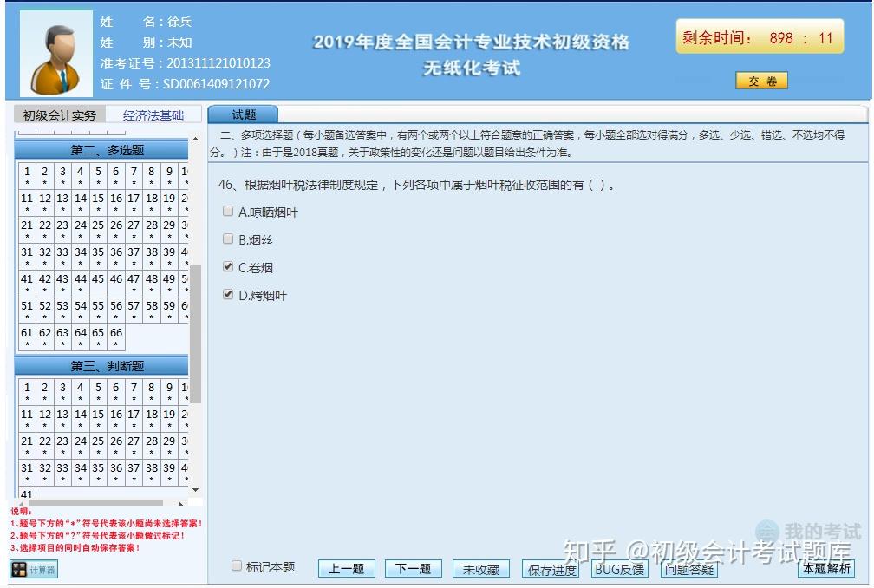Open true/false question 38

pos(152,472)
